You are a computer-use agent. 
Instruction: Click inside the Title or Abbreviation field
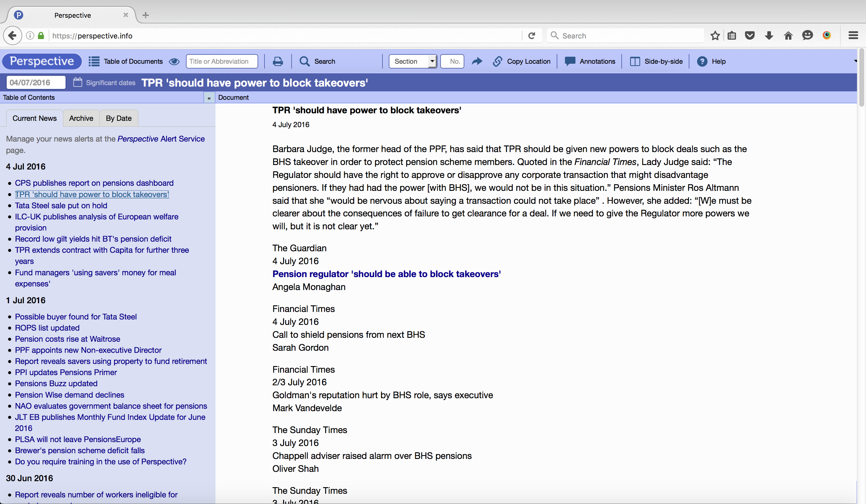(222, 61)
